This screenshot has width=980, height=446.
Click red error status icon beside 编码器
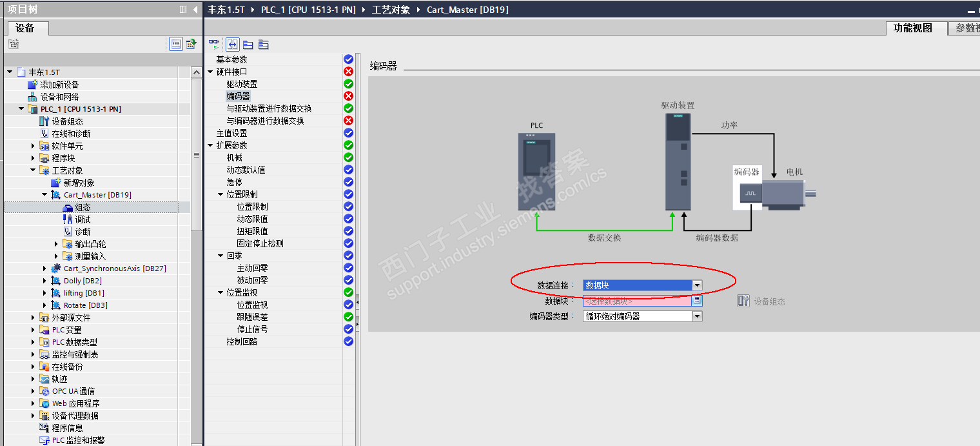(x=349, y=96)
